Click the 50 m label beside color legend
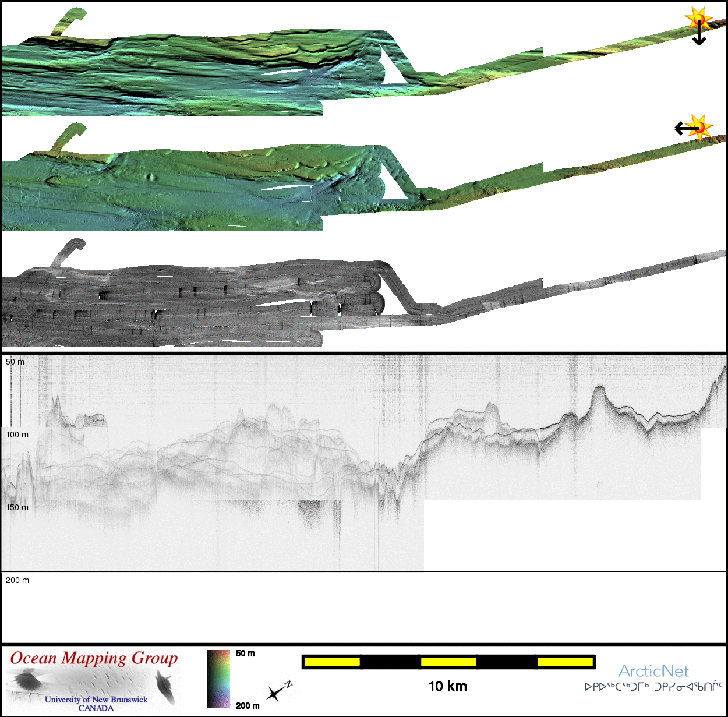The width and height of the screenshot is (728, 717). coord(245,654)
